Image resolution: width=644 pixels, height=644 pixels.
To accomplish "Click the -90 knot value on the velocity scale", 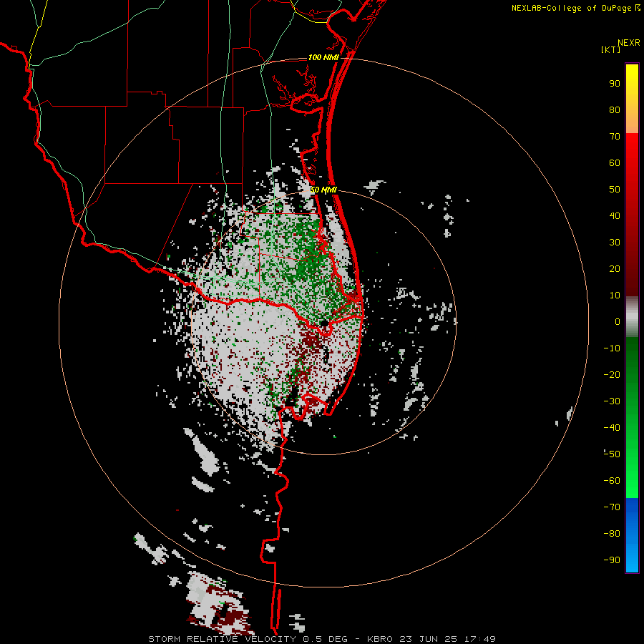I will coord(612,560).
